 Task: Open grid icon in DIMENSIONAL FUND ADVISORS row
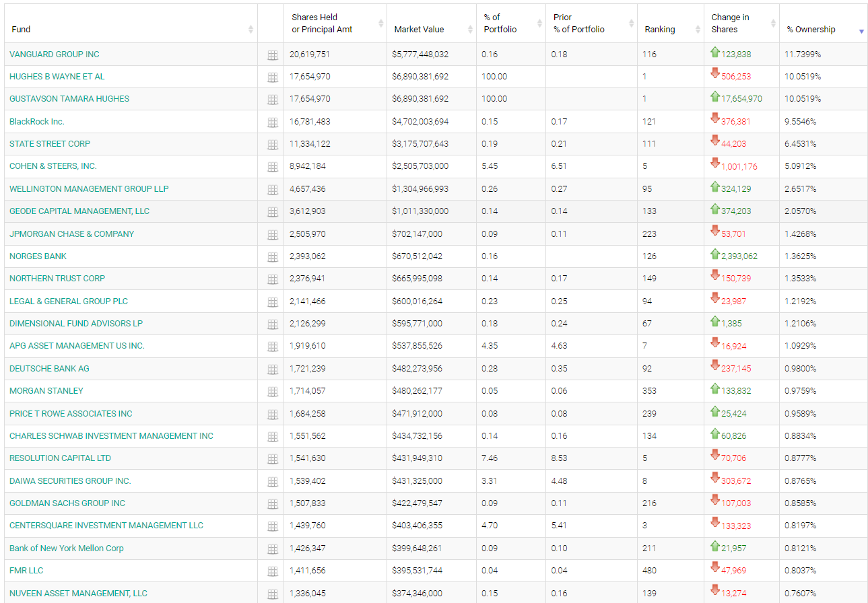(x=273, y=324)
